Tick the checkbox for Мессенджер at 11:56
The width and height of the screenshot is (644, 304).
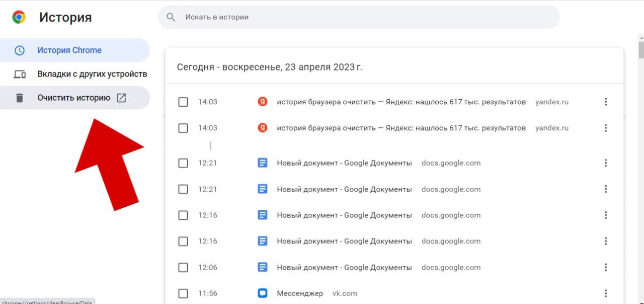(x=183, y=293)
